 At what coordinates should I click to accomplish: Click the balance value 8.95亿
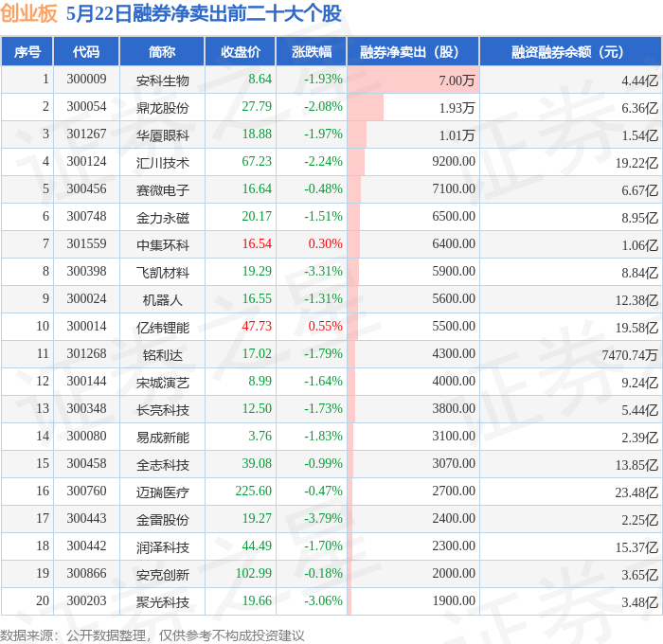(x=639, y=218)
